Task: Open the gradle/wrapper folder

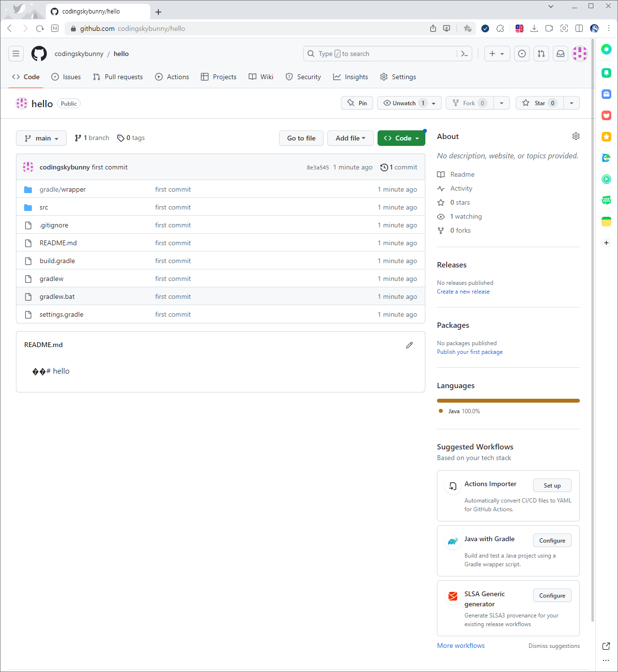Action: (62, 190)
